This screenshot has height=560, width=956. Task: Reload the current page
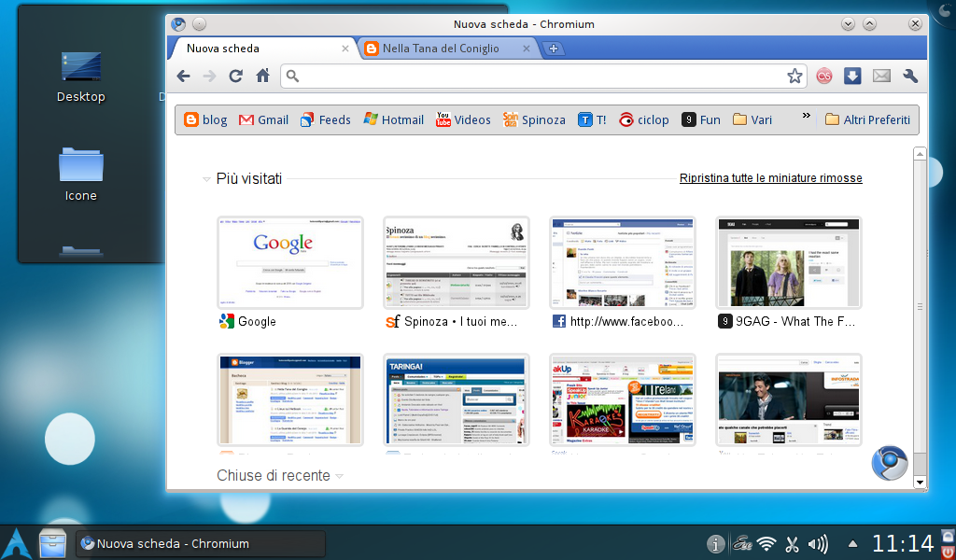pyautogui.click(x=236, y=77)
